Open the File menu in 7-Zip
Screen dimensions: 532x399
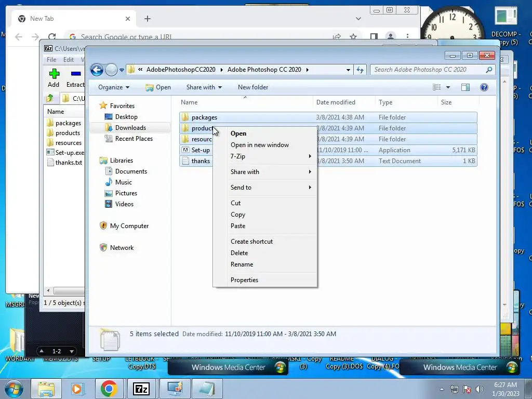[51, 60]
